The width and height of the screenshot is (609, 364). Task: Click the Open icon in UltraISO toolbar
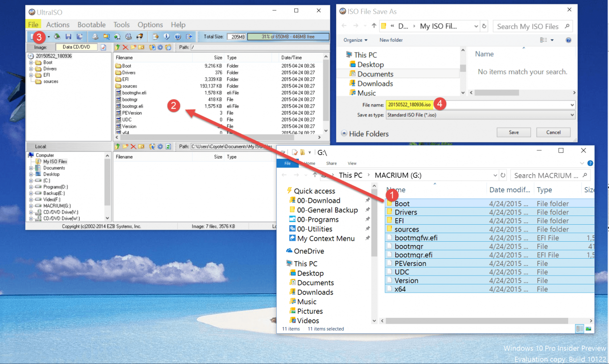pyautogui.click(x=57, y=36)
